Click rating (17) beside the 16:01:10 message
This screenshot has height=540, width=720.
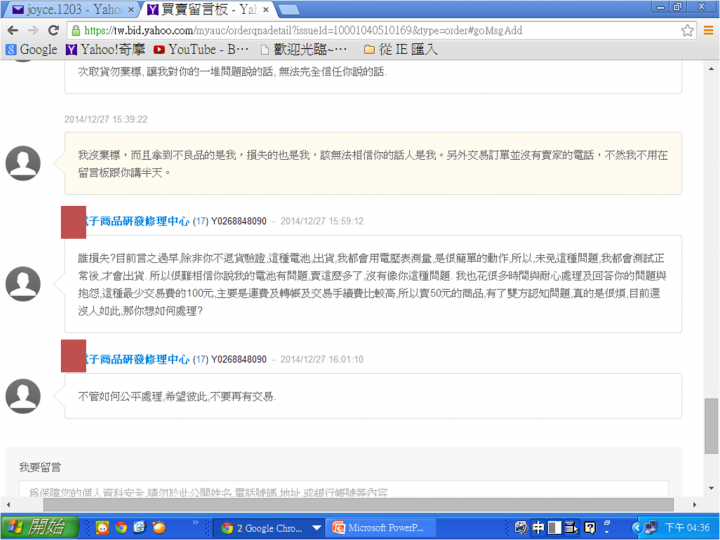tap(200, 360)
